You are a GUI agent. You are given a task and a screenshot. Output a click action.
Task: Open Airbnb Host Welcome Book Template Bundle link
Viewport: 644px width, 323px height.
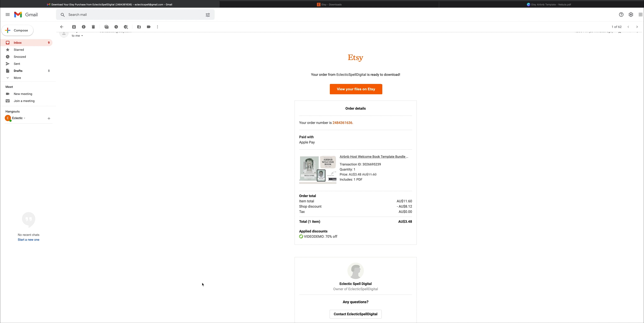[374, 156]
